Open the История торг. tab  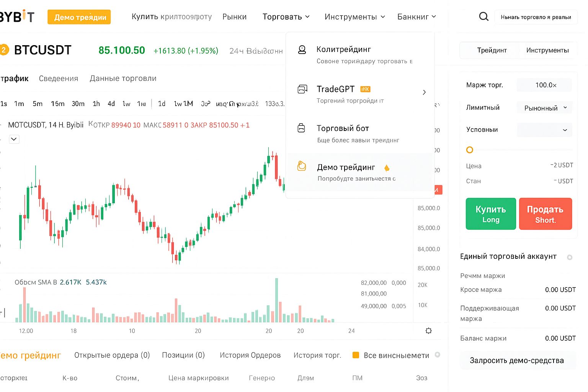pyautogui.click(x=317, y=355)
